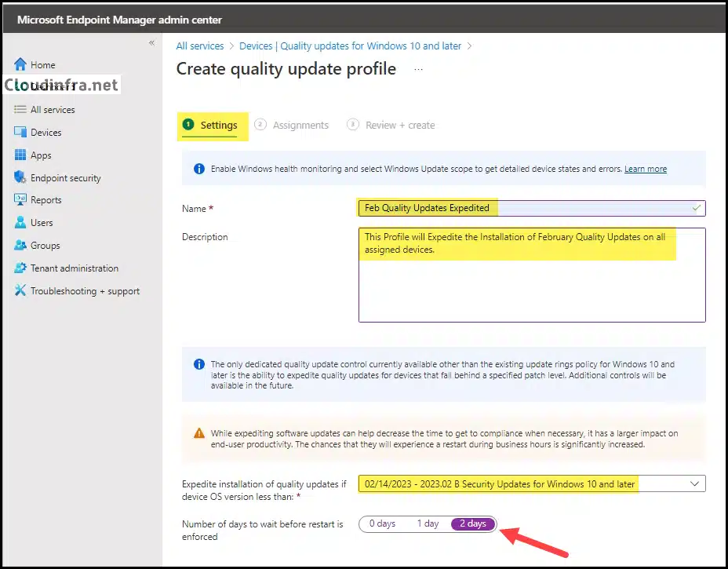This screenshot has width=728, height=569.
Task: Click the Users person icon
Action: coord(20,222)
